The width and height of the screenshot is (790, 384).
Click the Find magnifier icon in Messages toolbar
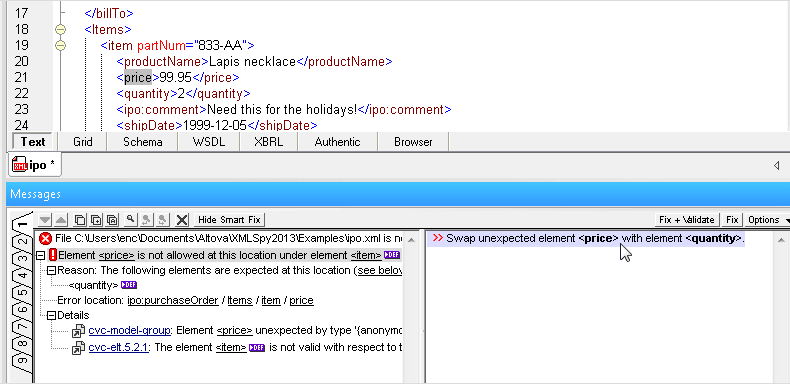(130, 220)
